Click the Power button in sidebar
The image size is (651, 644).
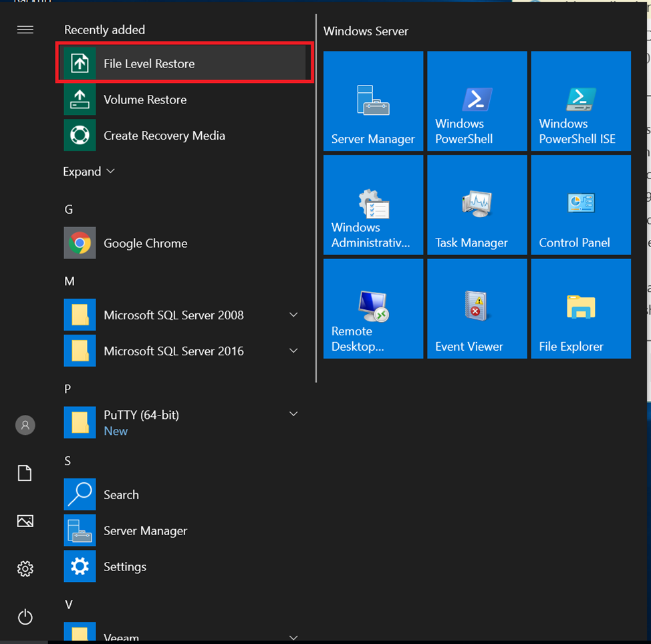[x=25, y=617]
